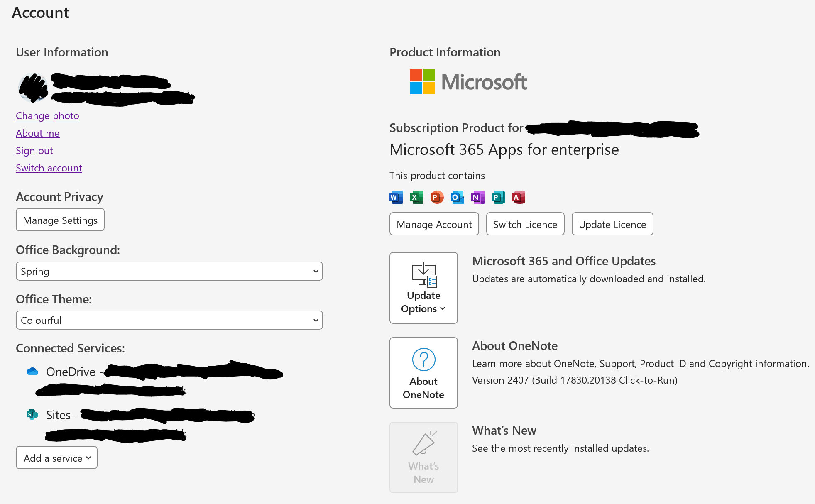The image size is (815, 504).
Task: Open the Office Background dropdown showing Spring
Action: (169, 271)
